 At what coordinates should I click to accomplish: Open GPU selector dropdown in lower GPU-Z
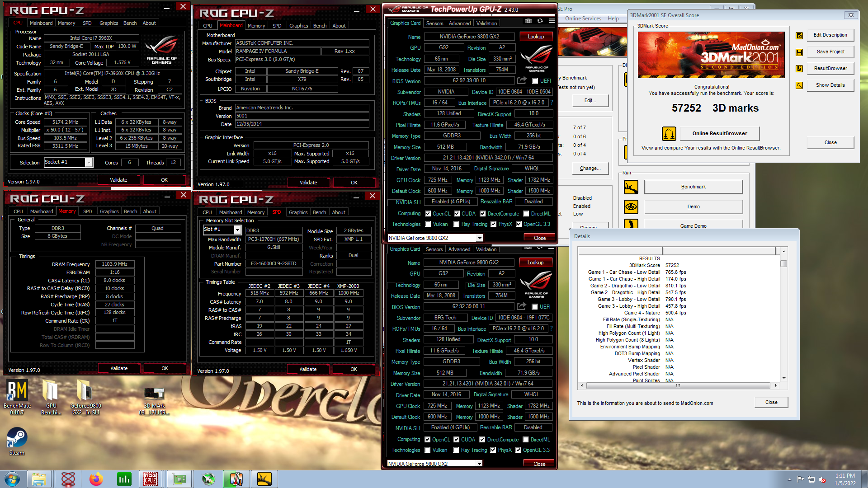tap(479, 464)
